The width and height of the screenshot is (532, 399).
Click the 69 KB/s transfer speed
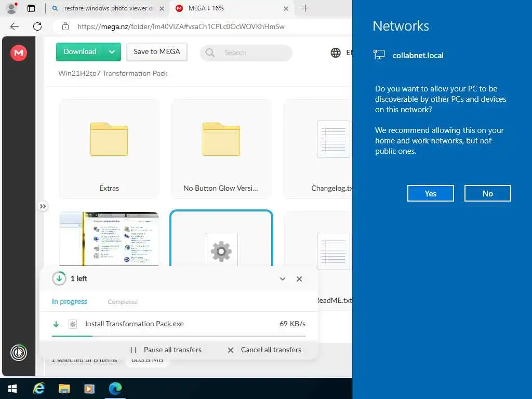tap(292, 324)
